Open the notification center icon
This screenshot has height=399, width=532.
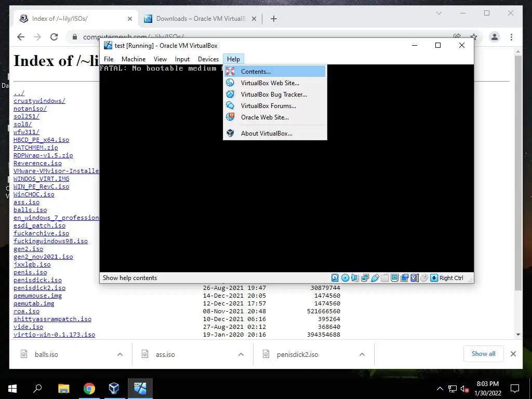(515, 388)
